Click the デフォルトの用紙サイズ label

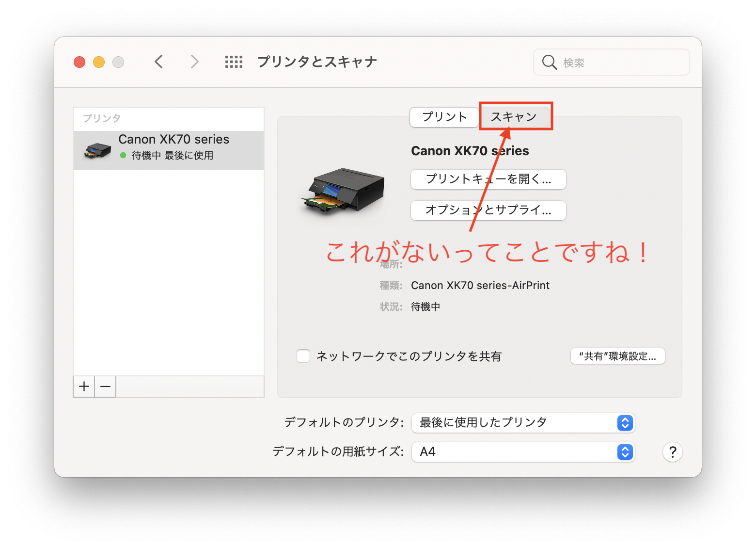338,452
